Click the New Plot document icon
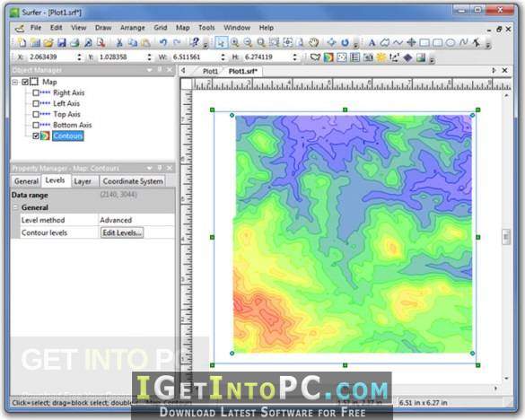 [22, 42]
